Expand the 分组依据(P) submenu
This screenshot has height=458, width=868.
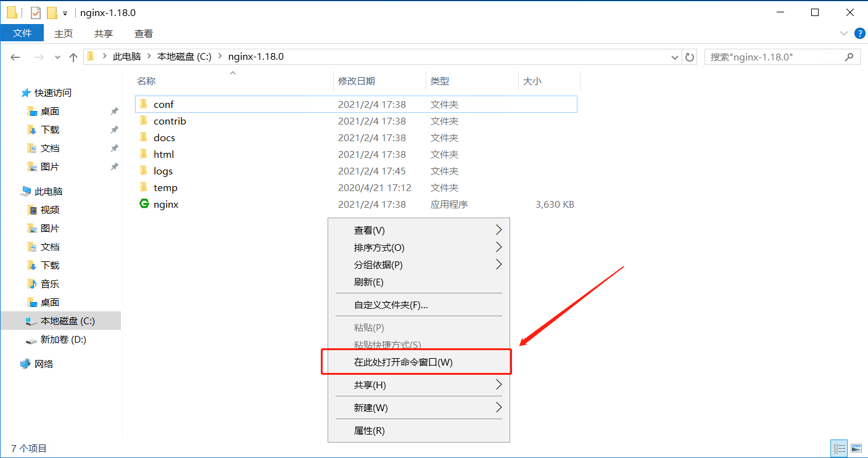tap(419, 264)
